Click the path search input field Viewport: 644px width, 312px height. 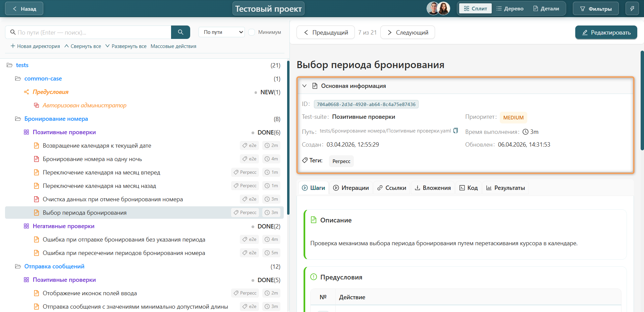tap(88, 32)
